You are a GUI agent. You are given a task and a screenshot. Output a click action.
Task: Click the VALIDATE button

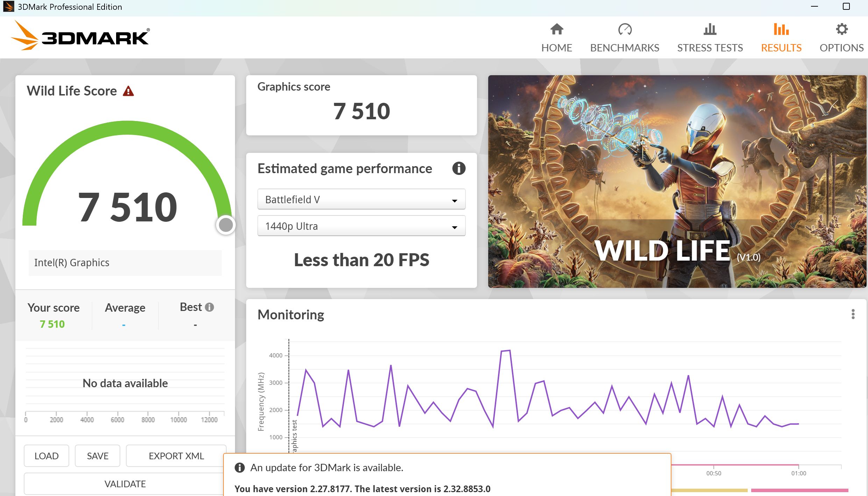(x=125, y=484)
